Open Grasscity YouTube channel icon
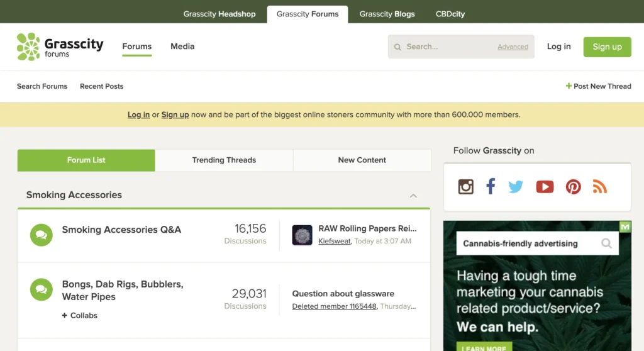Screen dimensions: 644x351 tap(545, 187)
